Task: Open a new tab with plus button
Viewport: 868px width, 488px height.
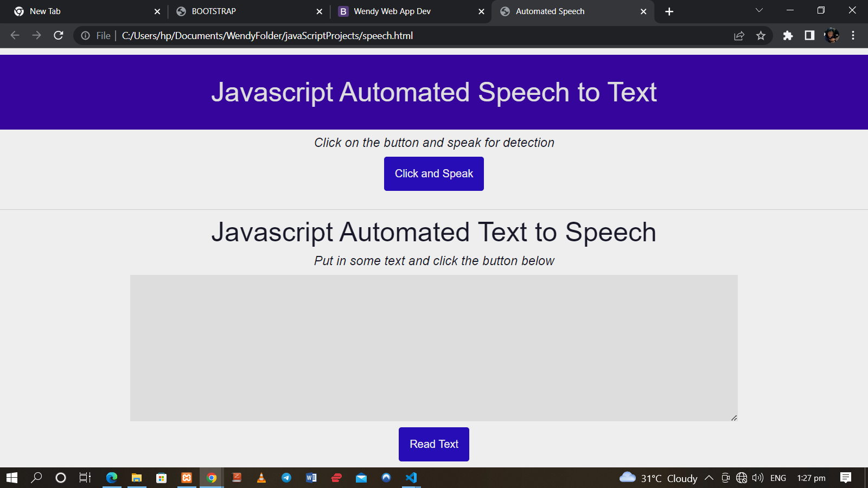Action: [x=669, y=11]
